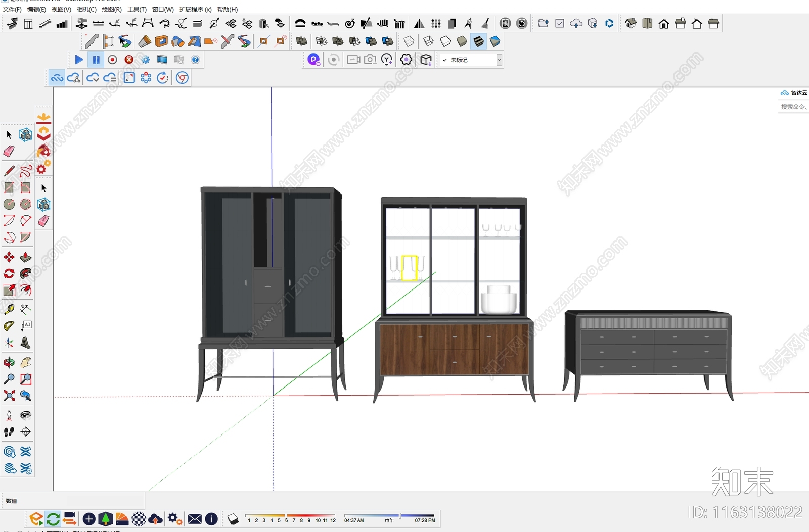
Task: Click the blue help question icon
Action: (x=195, y=60)
